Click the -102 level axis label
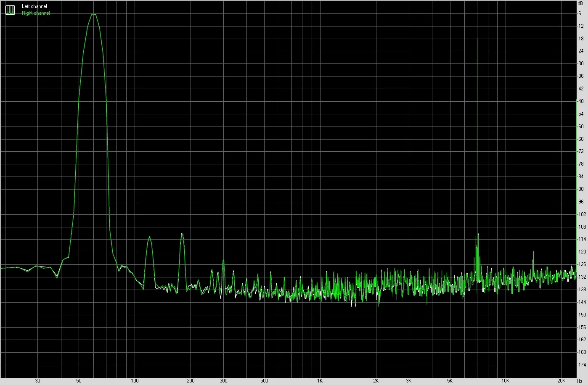 582,214
